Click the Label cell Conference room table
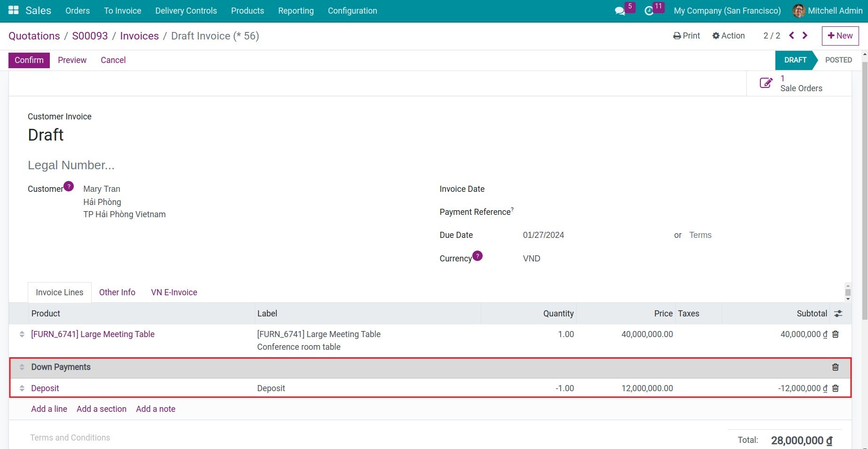The width and height of the screenshot is (868, 449). (x=298, y=347)
